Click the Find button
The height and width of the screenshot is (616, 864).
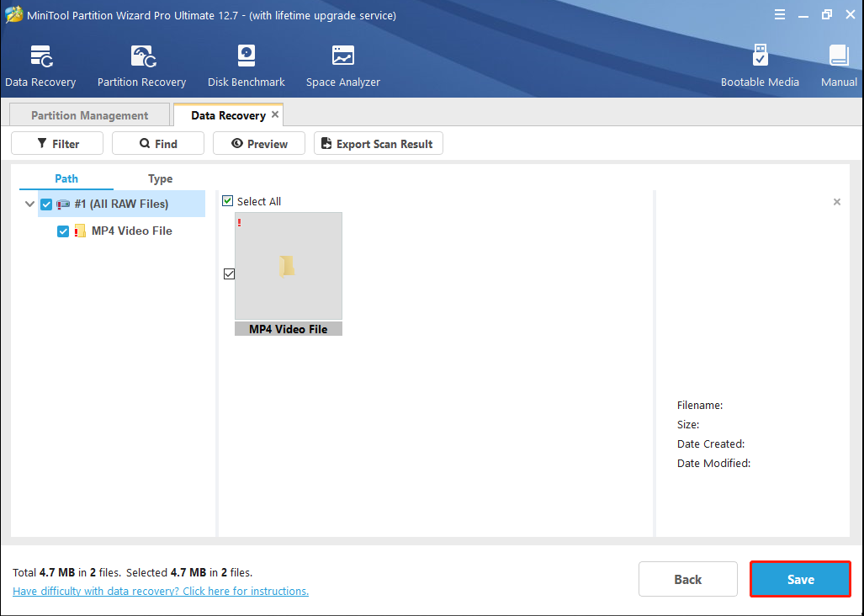point(158,143)
